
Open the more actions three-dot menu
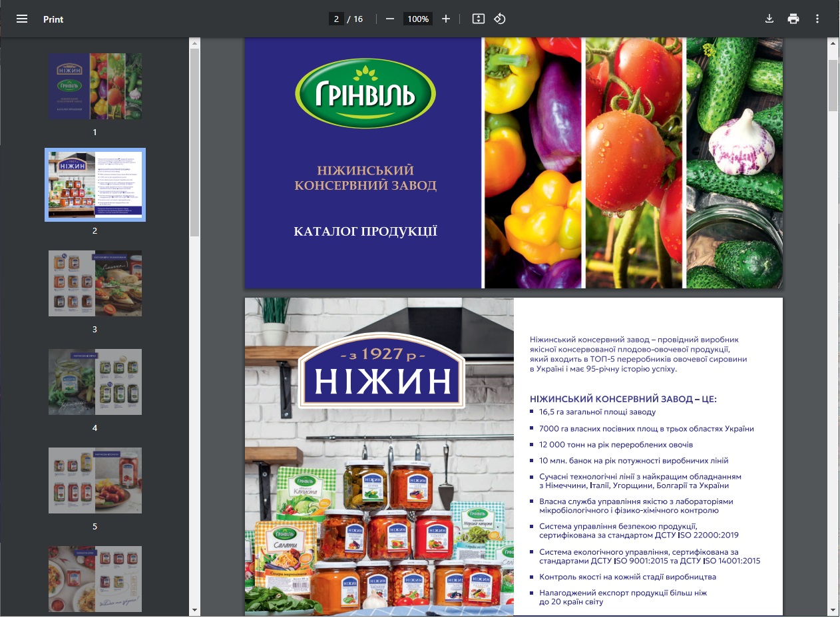(x=817, y=19)
